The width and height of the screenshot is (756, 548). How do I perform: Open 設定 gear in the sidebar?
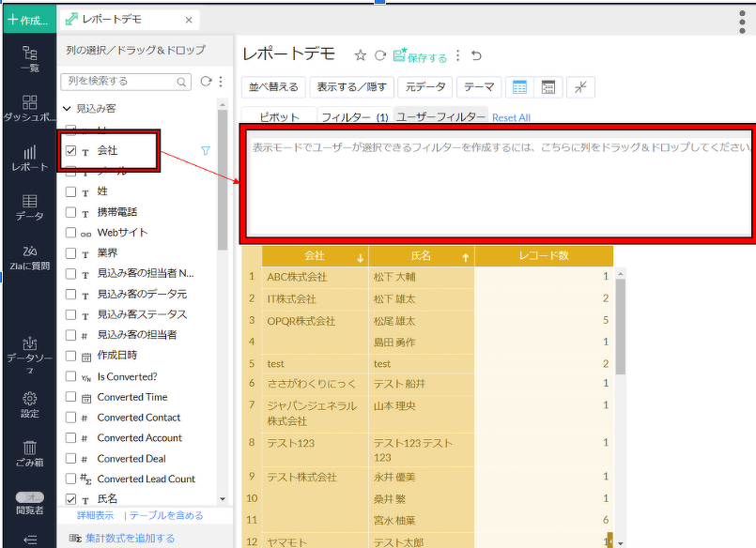pos(29,404)
